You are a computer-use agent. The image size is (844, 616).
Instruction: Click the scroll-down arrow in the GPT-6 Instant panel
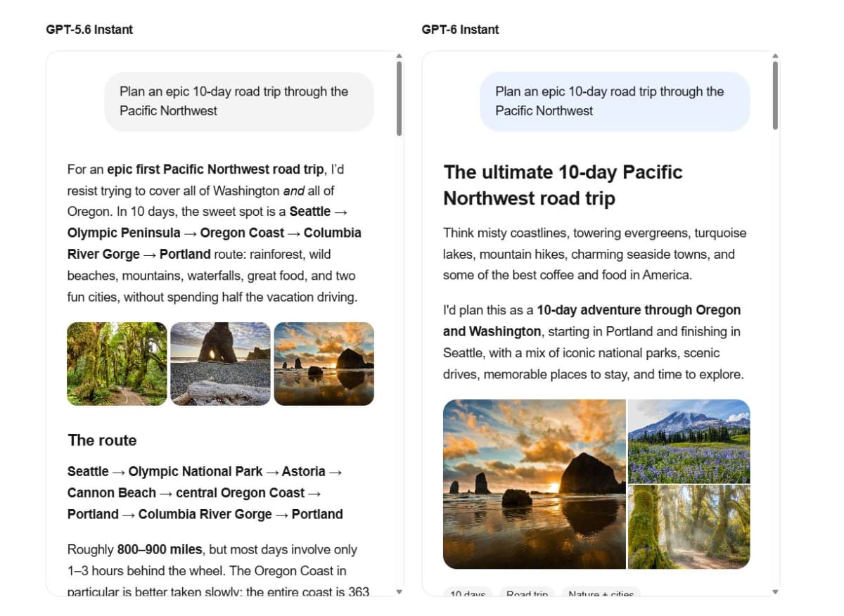pyautogui.click(x=775, y=592)
